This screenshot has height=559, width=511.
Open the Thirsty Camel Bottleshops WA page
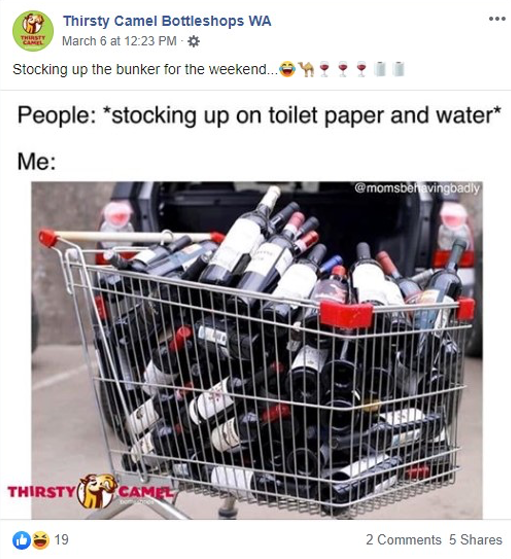coord(167,21)
